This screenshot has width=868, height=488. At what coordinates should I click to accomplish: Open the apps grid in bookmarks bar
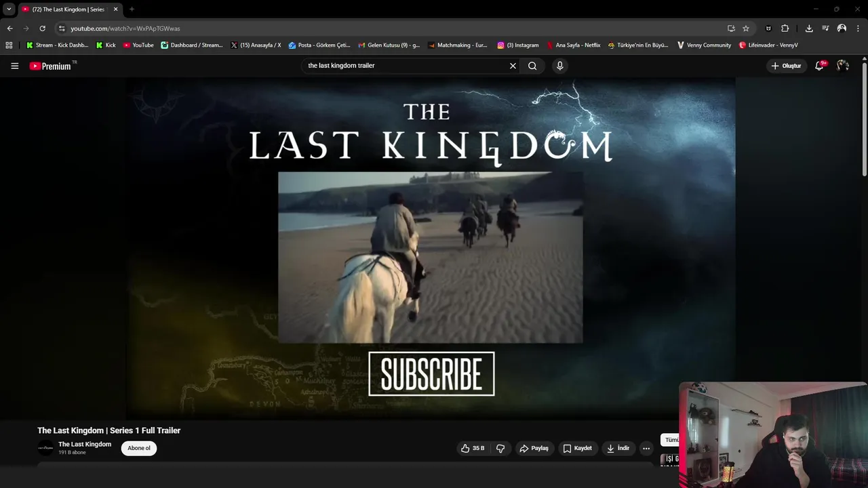pos(9,45)
